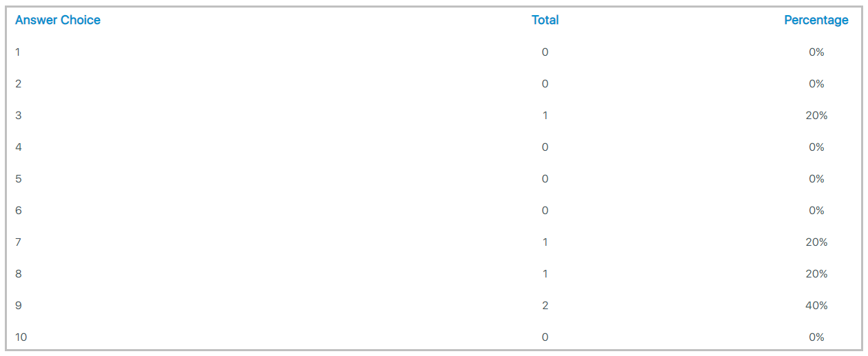Click the 20% percentage in row 8

[x=816, y=273]
